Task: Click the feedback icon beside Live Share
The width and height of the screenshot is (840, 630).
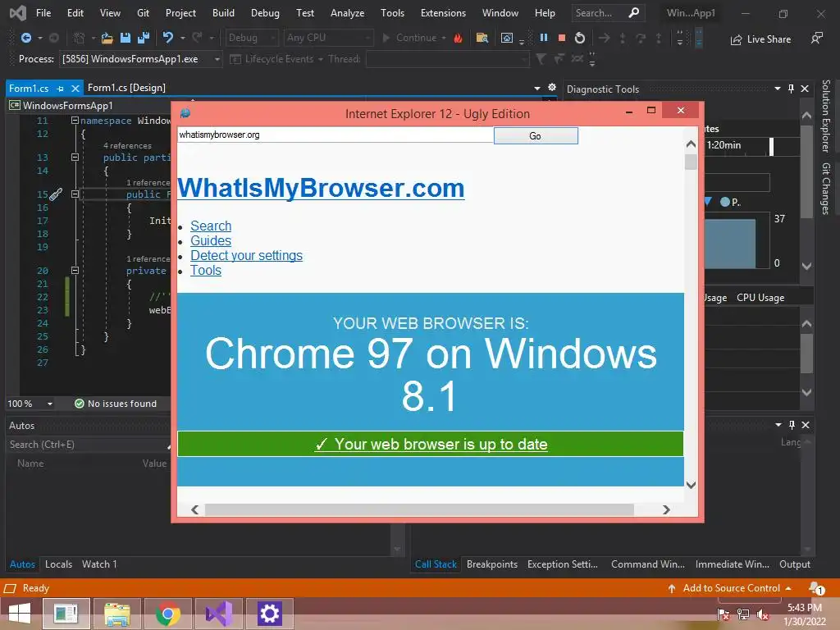Action: 816,38
